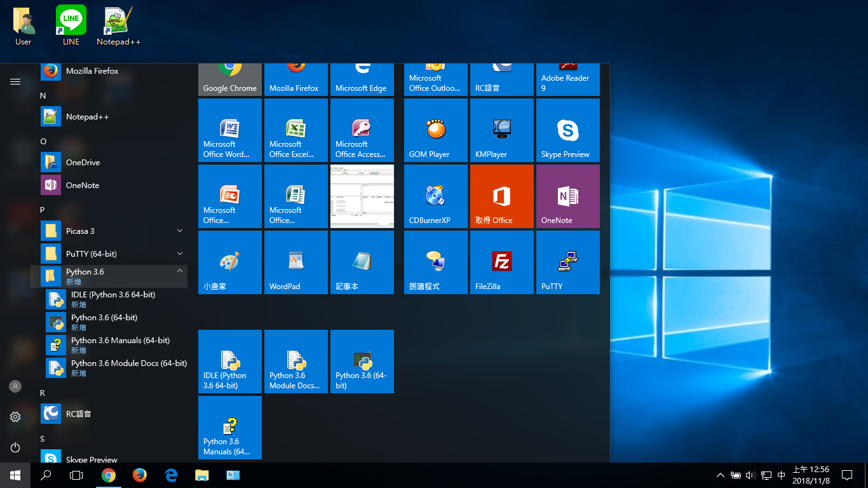
Task: Open the KMPlayer tile
Action: [502, 130]
